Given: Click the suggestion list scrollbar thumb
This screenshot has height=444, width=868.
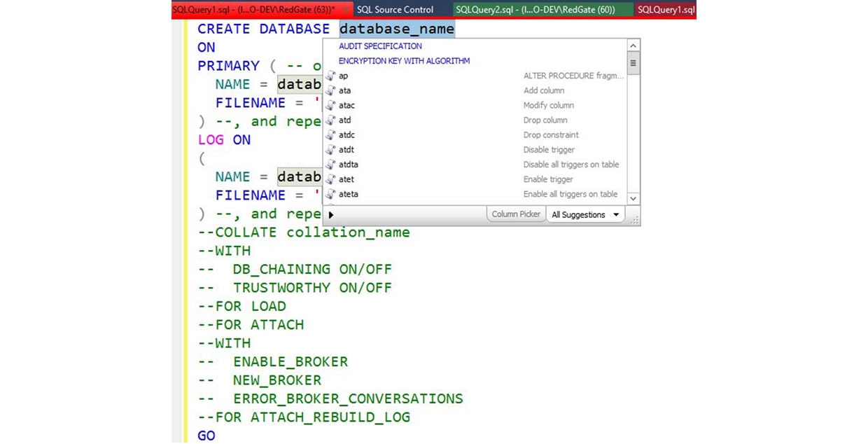Looking at the screenshot, I should [633, 63].
